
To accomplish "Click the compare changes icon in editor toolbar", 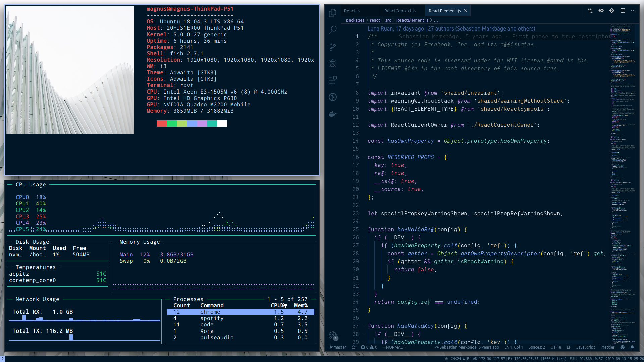I will [590, 11].
